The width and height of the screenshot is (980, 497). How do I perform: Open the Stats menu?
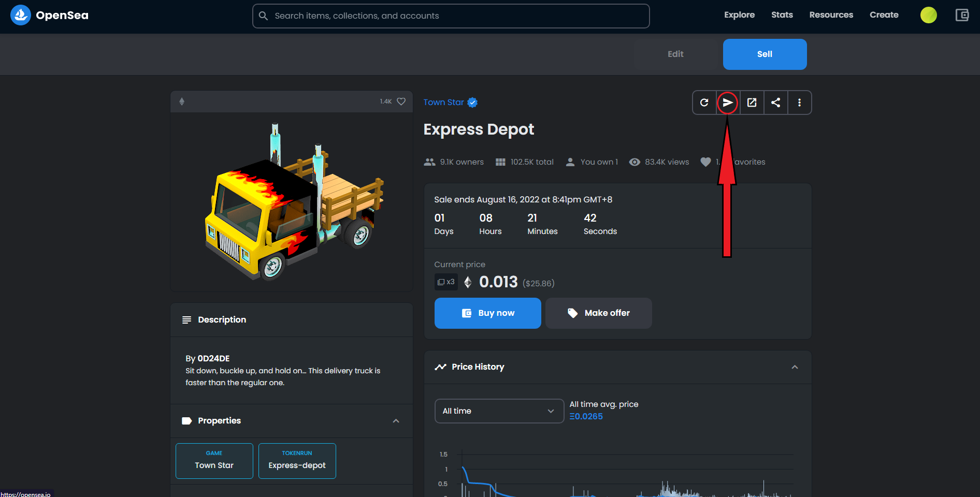782,14
